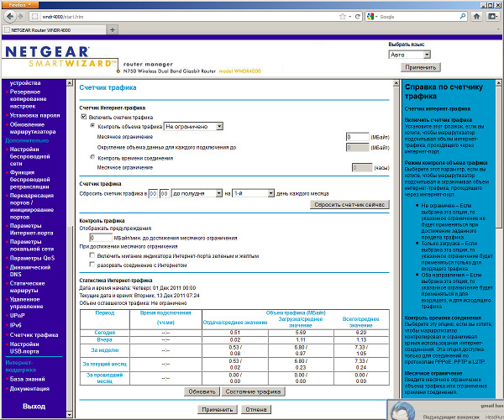Click sidebar scrollbar up arrow

70,83
